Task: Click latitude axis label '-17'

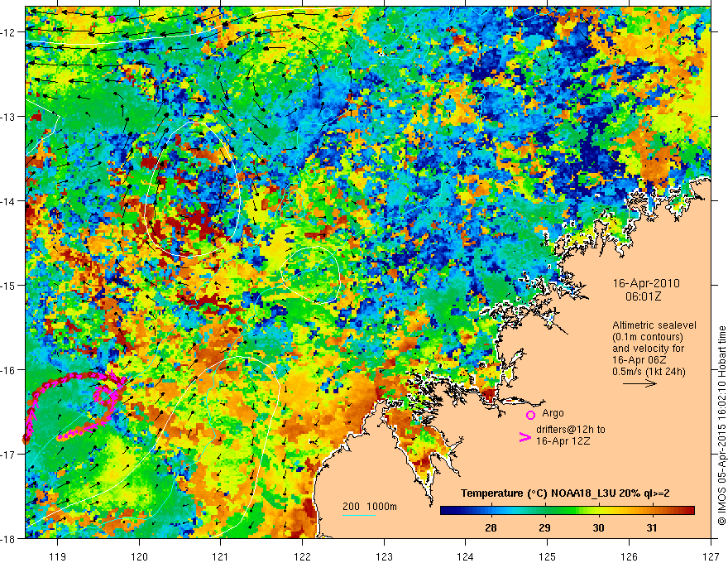Action: pyautogui.click(x=9, y=455)
